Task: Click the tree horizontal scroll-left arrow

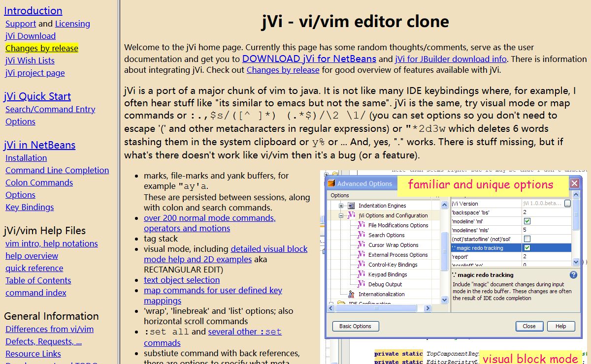Action: click(x=332, y=308)
